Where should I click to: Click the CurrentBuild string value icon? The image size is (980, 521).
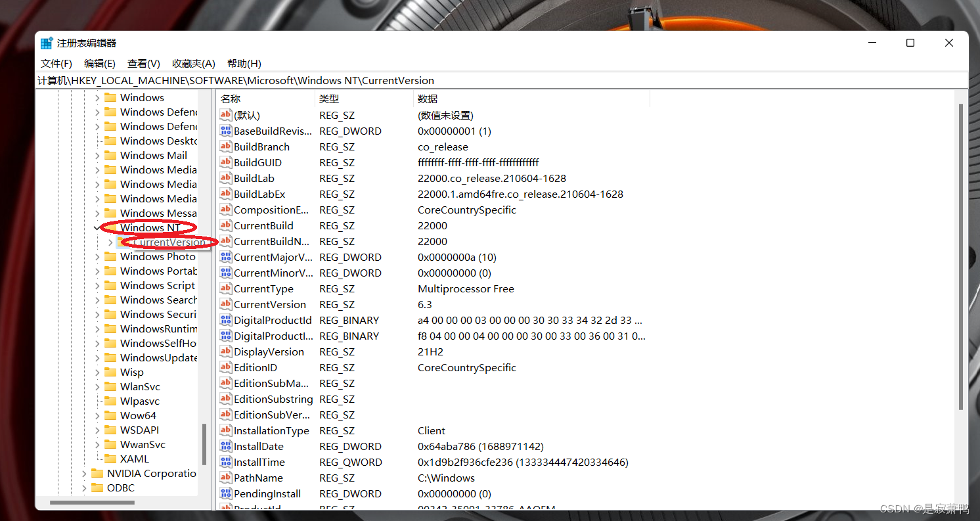click(226, 226)
